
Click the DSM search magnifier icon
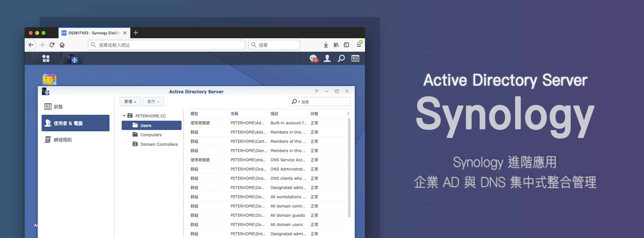341,59
